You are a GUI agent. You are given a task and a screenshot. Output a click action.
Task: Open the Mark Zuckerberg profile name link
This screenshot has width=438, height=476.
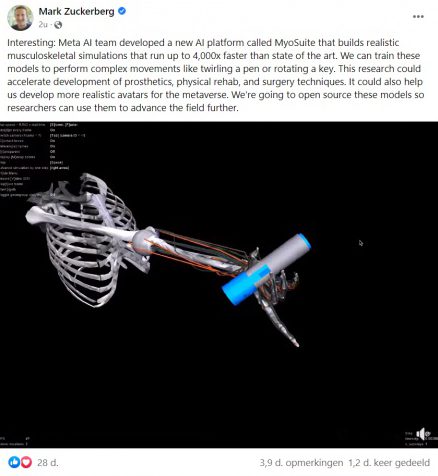(76, 11)
